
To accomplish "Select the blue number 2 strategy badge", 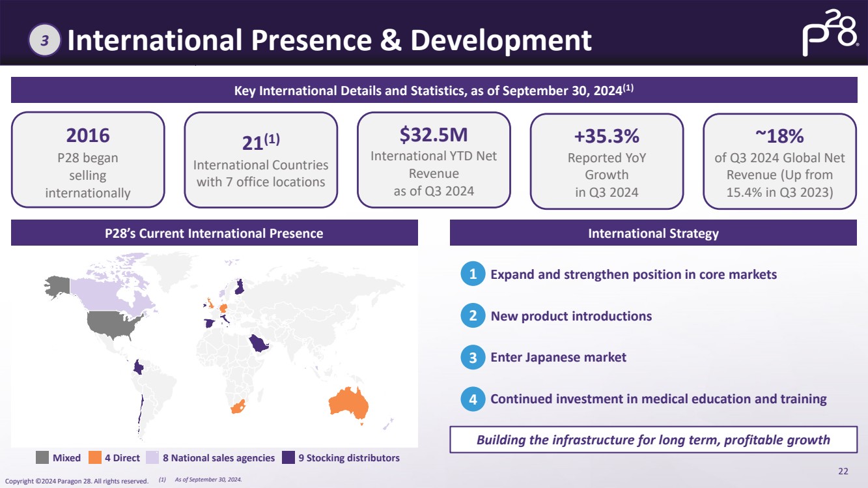I will [473, 317].
